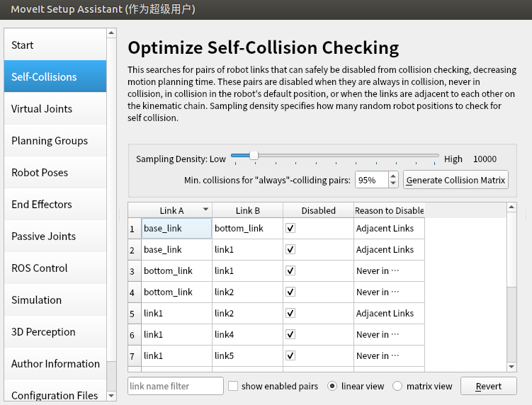Select Robot Poses in sidebar

pos(40,173)
